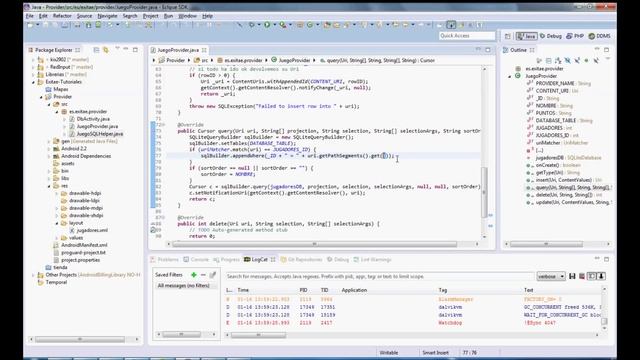This screenshot has height=360, width=640.
Task: Click Collapse All in Package Explorer
Action: coord(96,50)
